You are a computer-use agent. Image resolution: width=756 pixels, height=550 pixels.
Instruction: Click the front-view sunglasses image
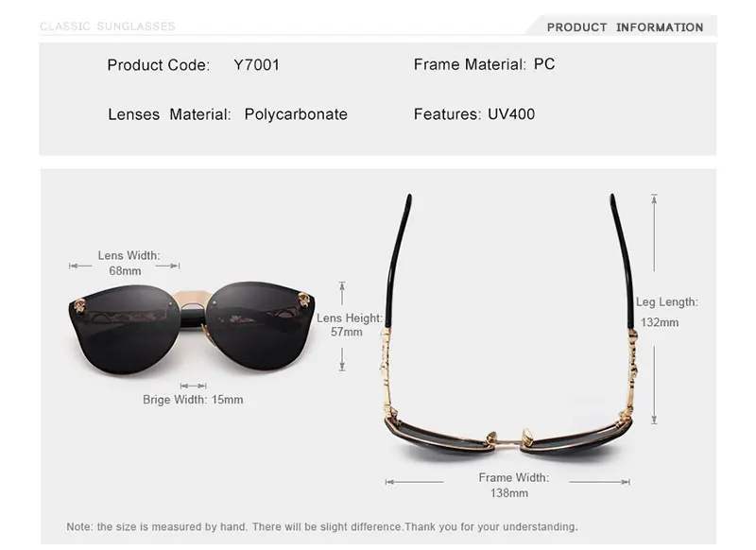tap(192, 327)
